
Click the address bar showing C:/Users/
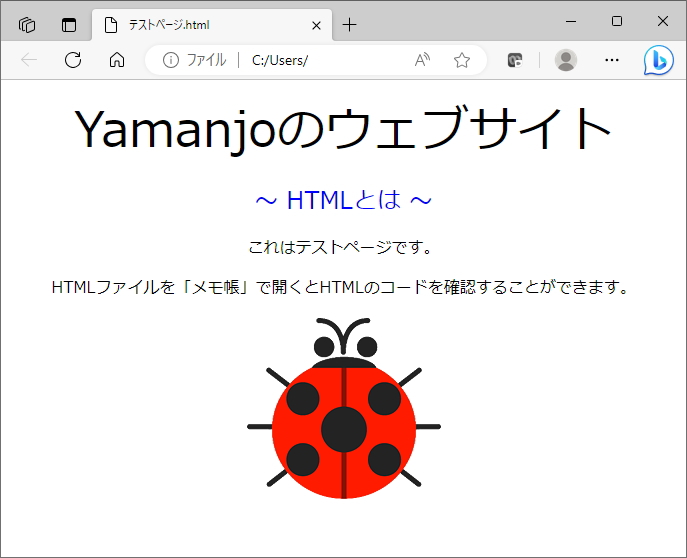tap(315, 60)
